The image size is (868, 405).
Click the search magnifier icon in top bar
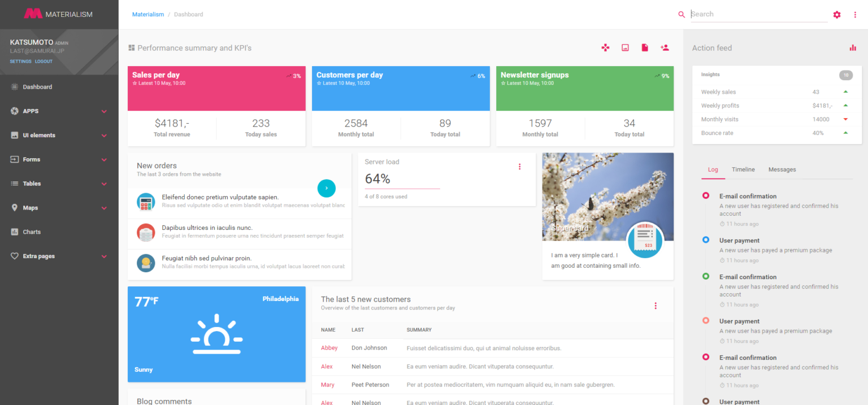682,14
